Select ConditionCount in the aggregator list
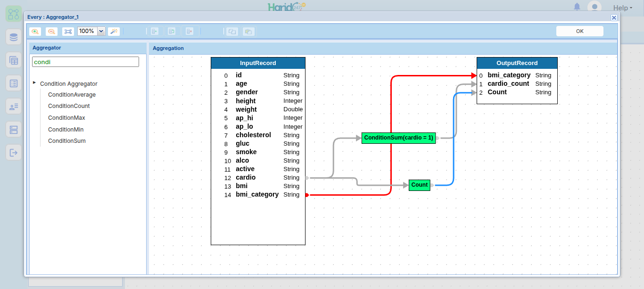Screen dimensions: 644x289 tap(69, 106)
